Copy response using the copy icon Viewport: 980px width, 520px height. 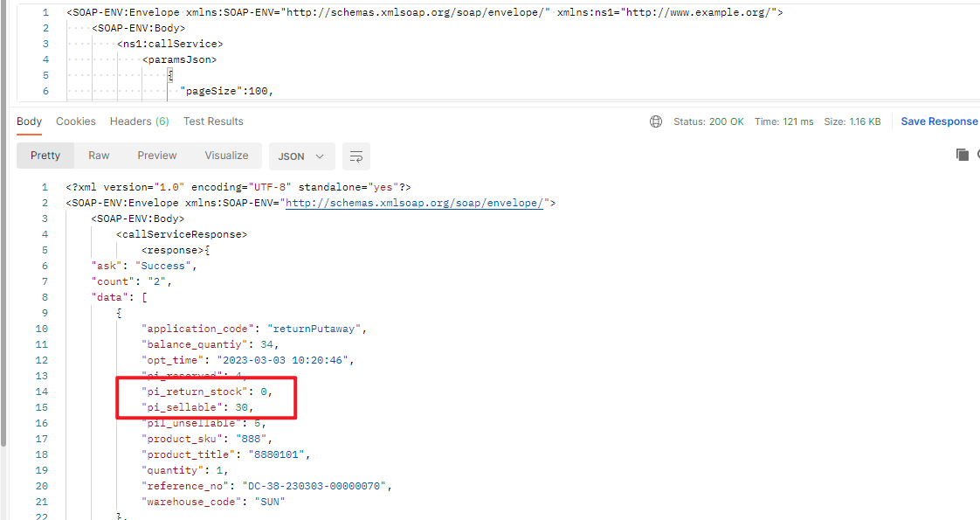(963, 155)
